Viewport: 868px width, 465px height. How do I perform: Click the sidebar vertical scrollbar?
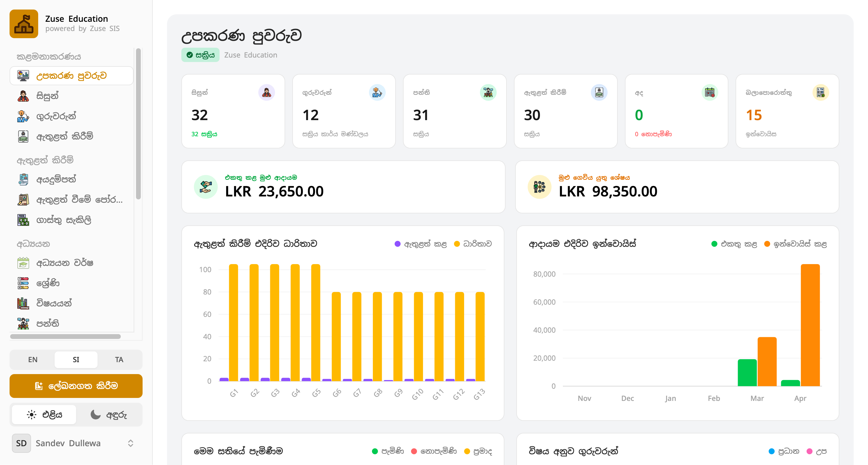[x=138, y=124]
